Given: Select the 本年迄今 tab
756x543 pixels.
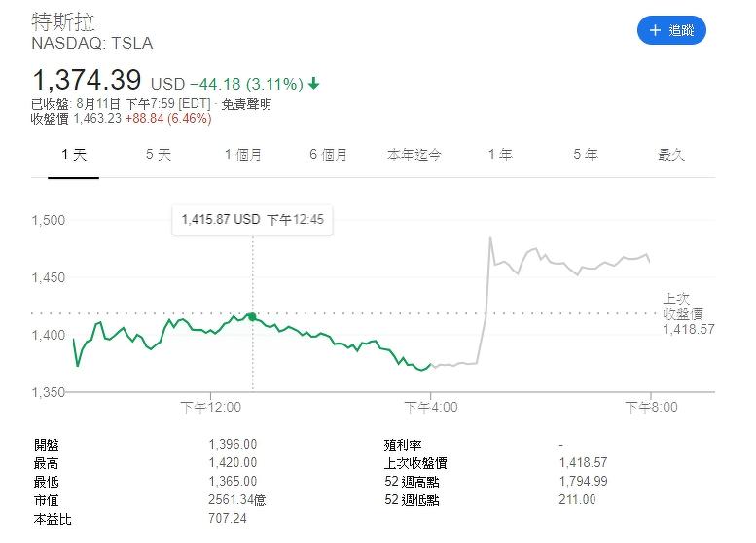Looking at the screenshot, I should tap(414, 155).
